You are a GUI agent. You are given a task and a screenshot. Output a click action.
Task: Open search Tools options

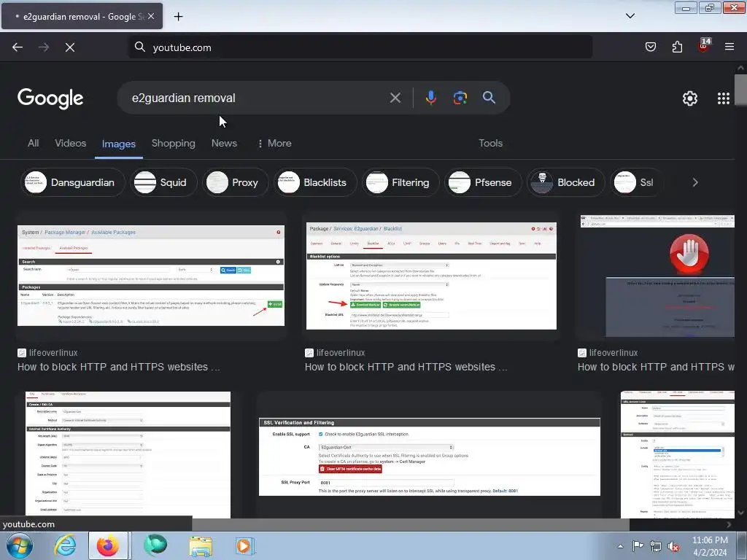point(490,144)
